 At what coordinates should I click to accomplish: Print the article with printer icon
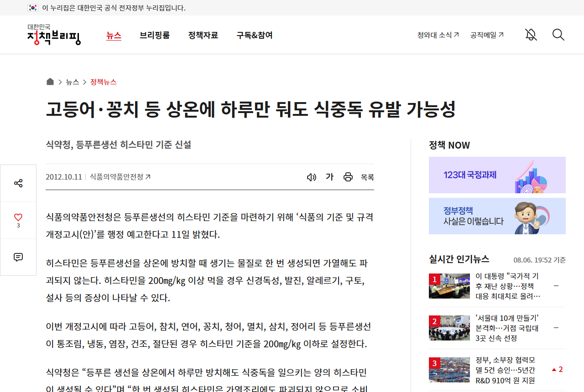[348, 177]
